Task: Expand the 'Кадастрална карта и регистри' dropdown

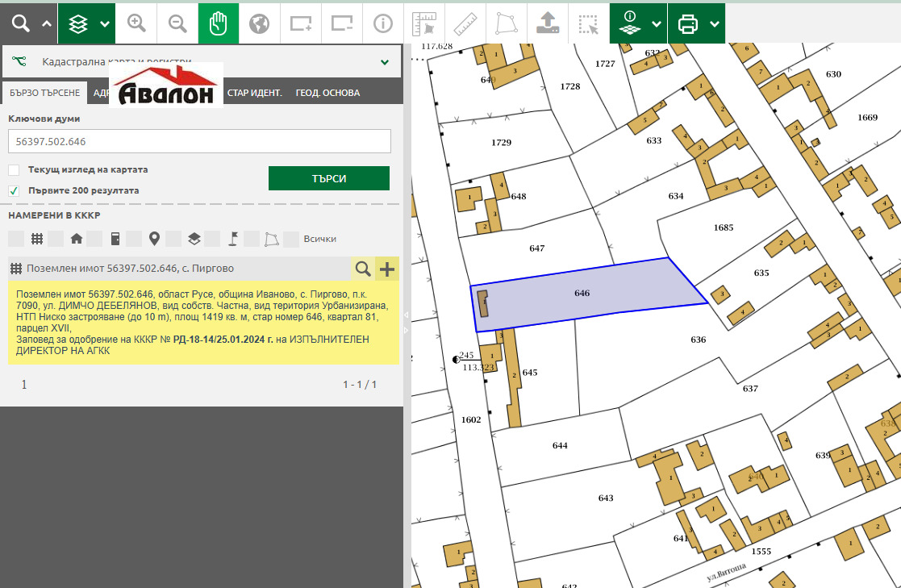Action: 385,61
